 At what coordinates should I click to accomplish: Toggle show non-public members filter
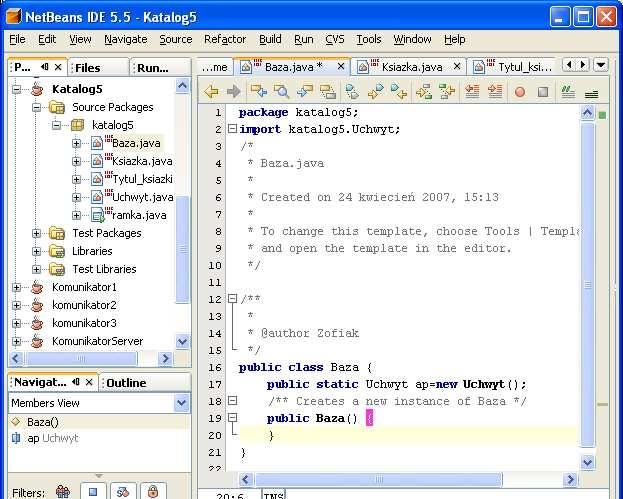[x=153, y=491]
